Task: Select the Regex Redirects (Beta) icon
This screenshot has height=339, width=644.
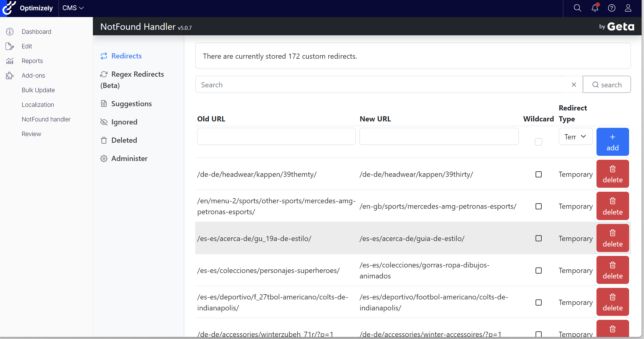Action: (x=104, y=74)
